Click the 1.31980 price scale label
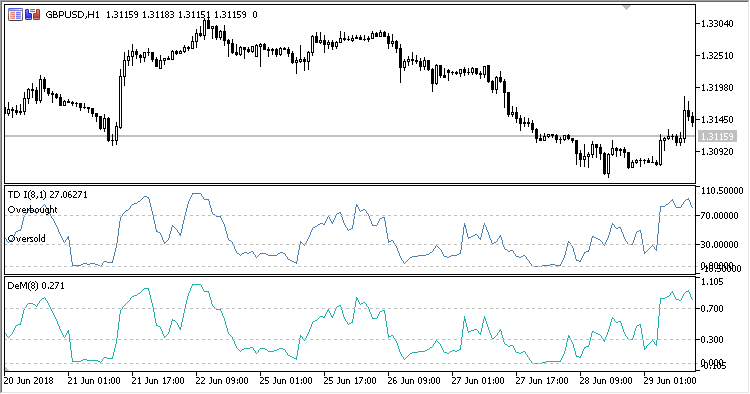The width and height of the screenshot is (750, 394). click(x=717, y=88)
